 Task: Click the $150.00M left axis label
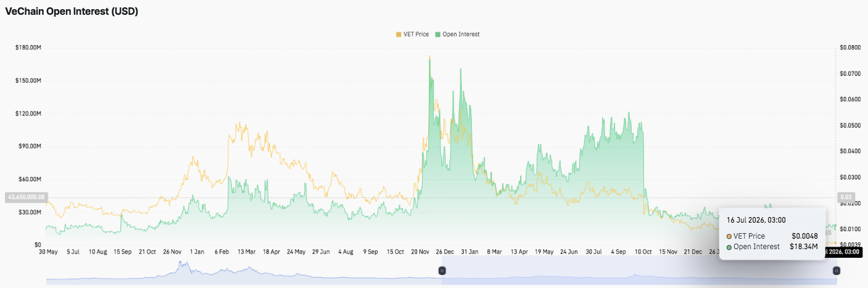[28, 81]
